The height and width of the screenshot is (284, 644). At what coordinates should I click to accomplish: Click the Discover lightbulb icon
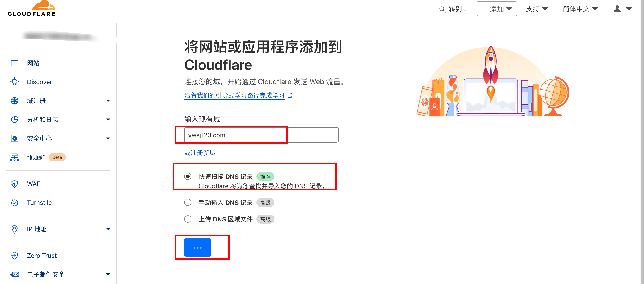pos(15,82)
